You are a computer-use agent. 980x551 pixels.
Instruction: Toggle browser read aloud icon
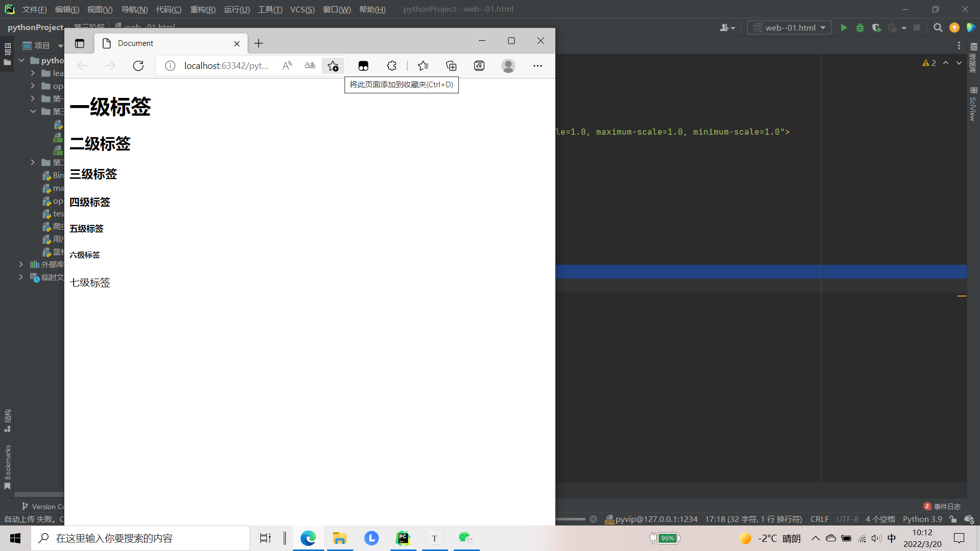coord(287,66)
